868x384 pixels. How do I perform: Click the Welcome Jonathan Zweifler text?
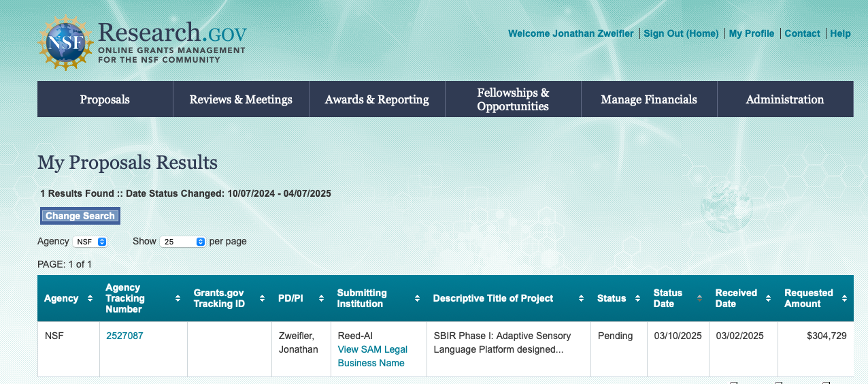571,33
